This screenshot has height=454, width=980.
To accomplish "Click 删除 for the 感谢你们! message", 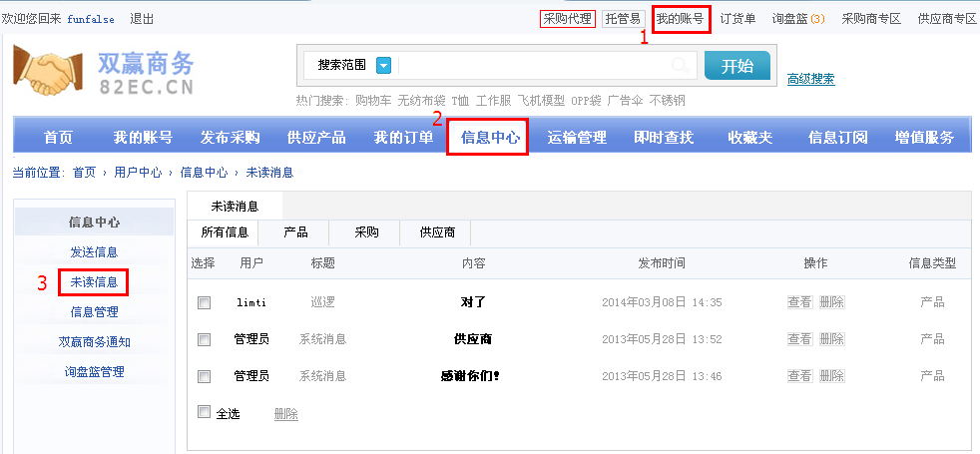I will coord(831,376).
